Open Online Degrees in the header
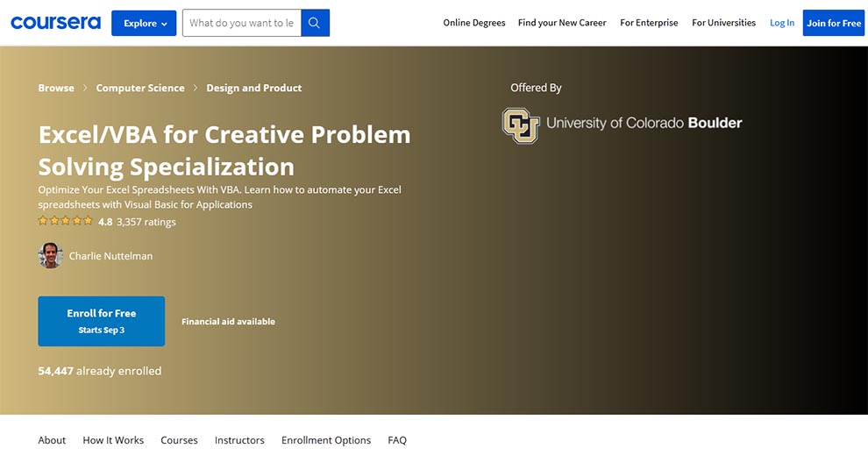 pyautogui.click(x=473, y=23)
